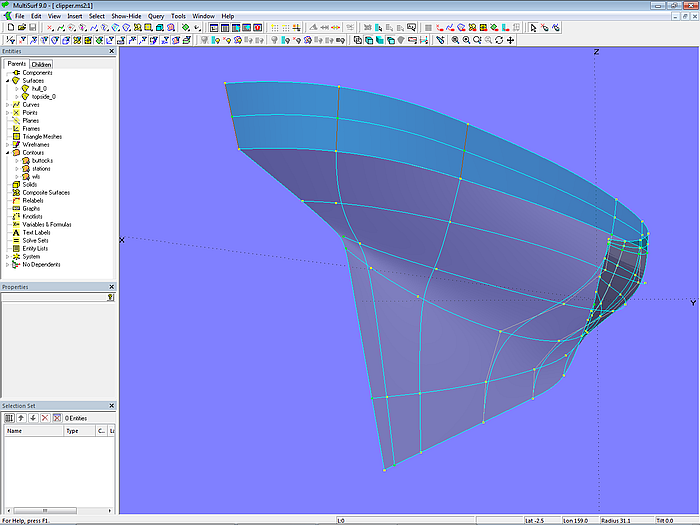Image resolution: width=700 pixels, height=525 pixels.
Task: Collapse the Contours tree node
Action: tap(8, 153)
